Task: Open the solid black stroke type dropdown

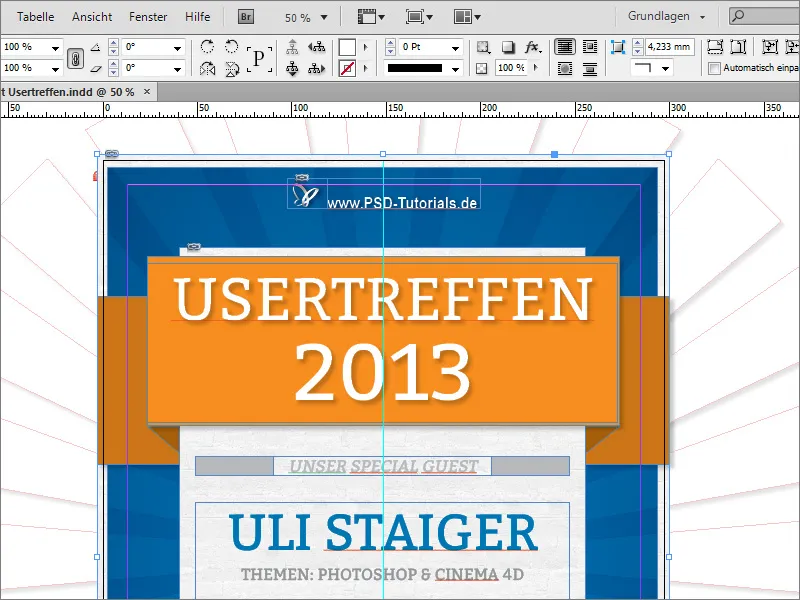Action: [x=455, y=68]
